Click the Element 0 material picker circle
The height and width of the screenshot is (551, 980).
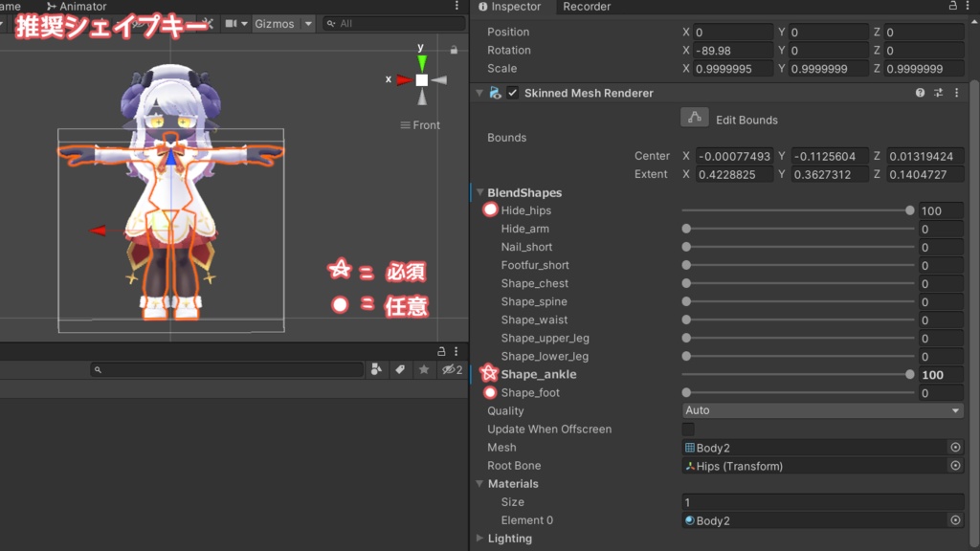click(x=955, y=520)
